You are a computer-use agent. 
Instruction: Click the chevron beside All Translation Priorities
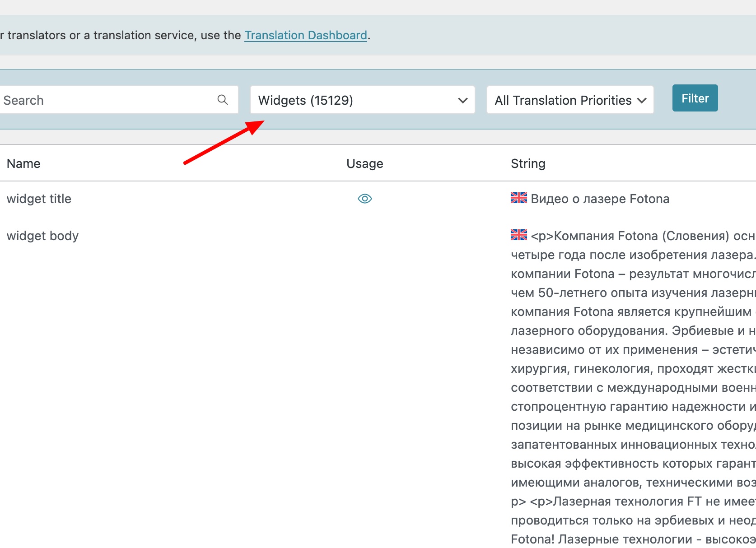click(642, 100)
